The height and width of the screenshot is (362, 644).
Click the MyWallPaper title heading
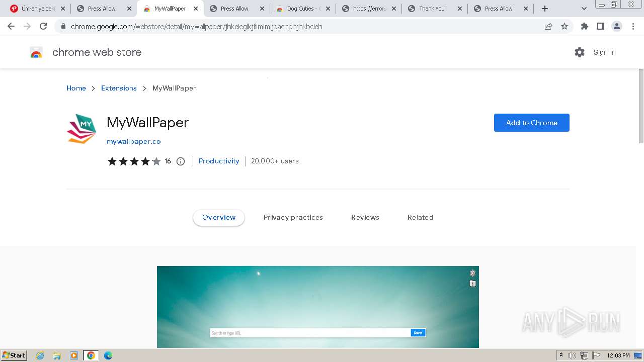[x=148, y=123]
